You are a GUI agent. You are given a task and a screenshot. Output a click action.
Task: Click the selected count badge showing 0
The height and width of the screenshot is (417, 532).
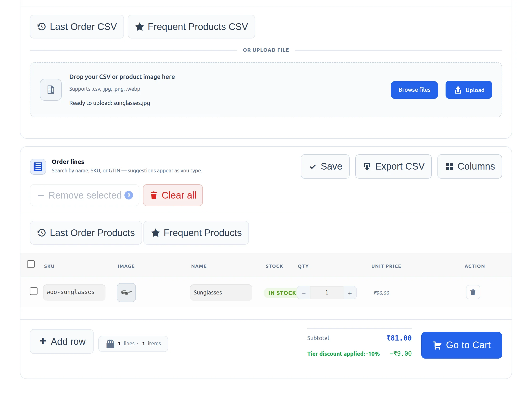129,195
